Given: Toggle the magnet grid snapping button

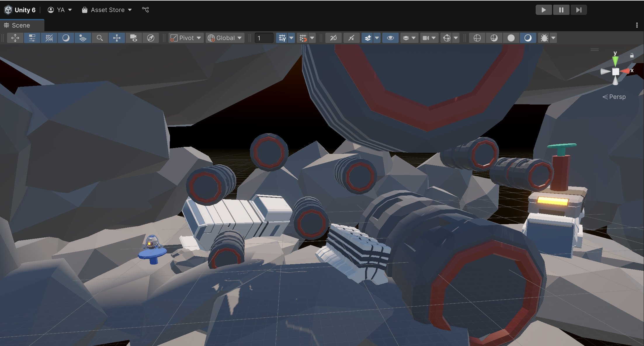Looking at the screenshot, I should (x=303, y=38).
